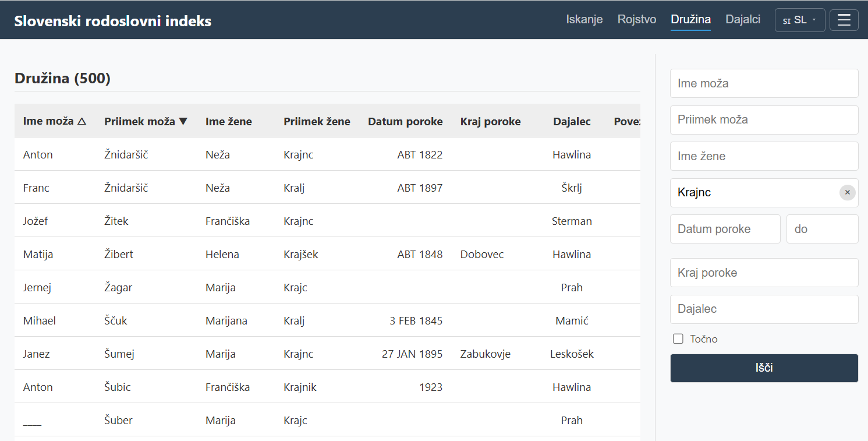The image size is (868, 441).
Task: Click ascending triangle on Ime moža
Action: coord(82,122)
